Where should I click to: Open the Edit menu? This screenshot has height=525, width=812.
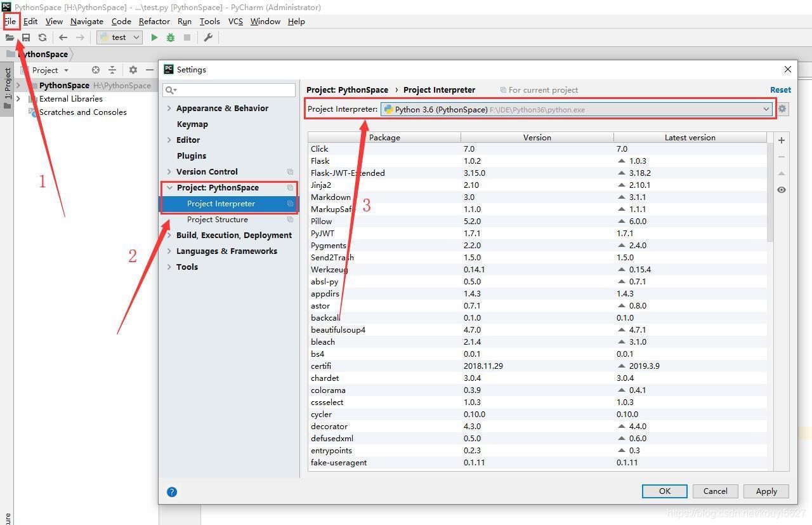point(30,21)
